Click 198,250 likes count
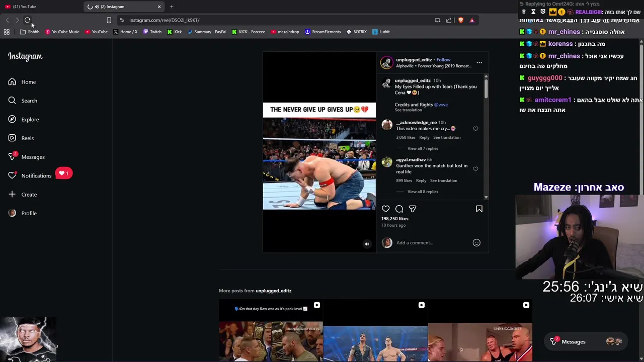 coord(395,219)
